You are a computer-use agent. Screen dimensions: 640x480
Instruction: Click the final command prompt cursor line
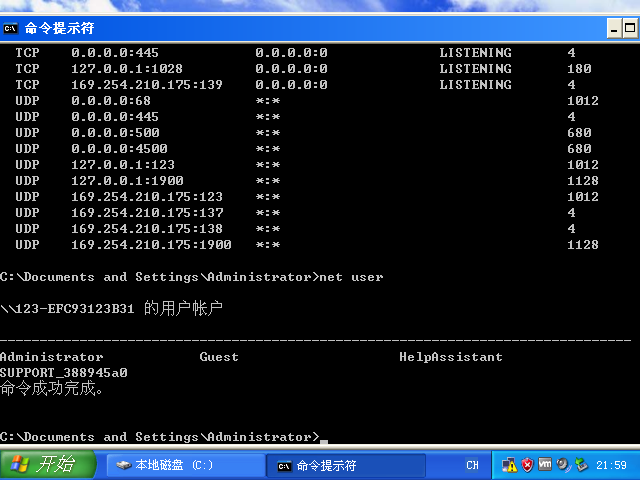[x=163, y=437]
